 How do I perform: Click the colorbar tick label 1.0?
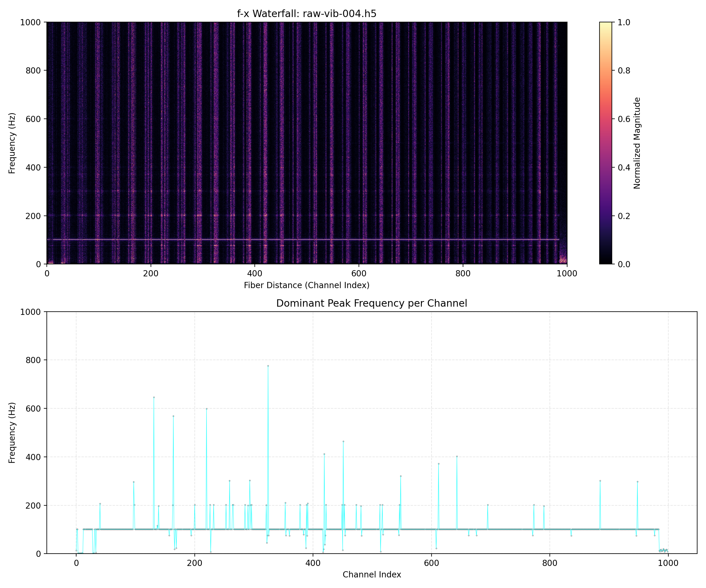click(x=624, y=22)
